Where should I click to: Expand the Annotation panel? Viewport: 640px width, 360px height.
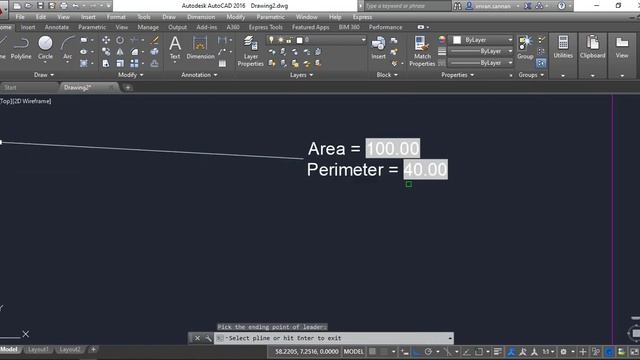199,75
